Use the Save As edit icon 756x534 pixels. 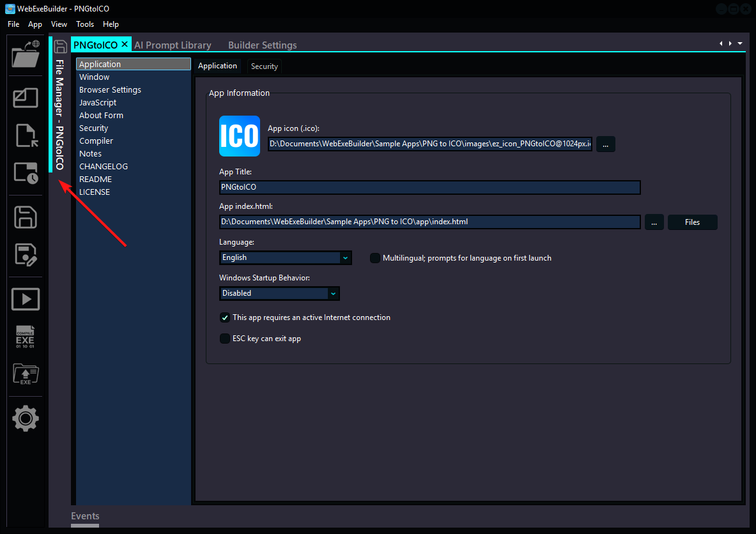(x=25, y=255)
